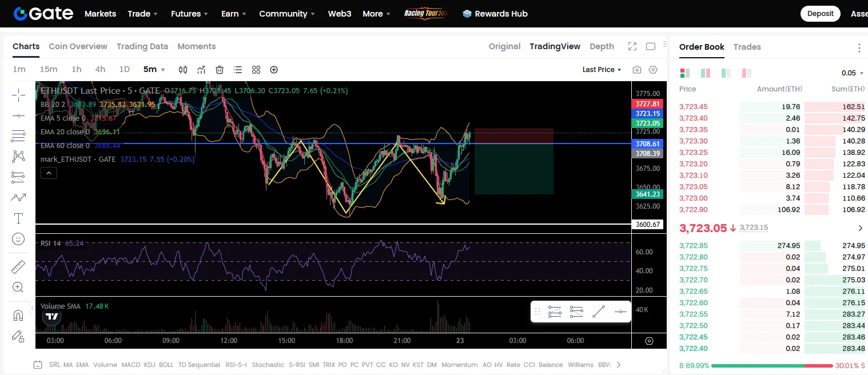Show only buy orders in order book
The image size is (868, 375).
click(726, 73)
